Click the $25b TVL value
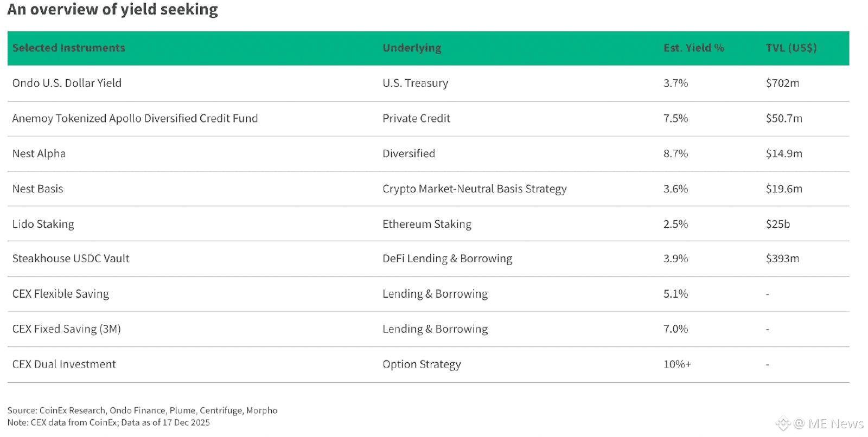868x437 pixels. point(777,224)
